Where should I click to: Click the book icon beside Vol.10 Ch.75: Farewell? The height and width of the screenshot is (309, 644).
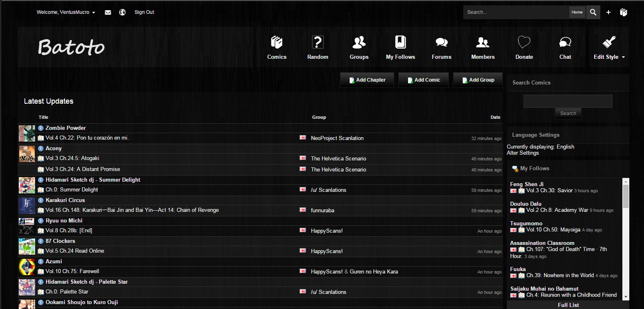tap(41, 271)
